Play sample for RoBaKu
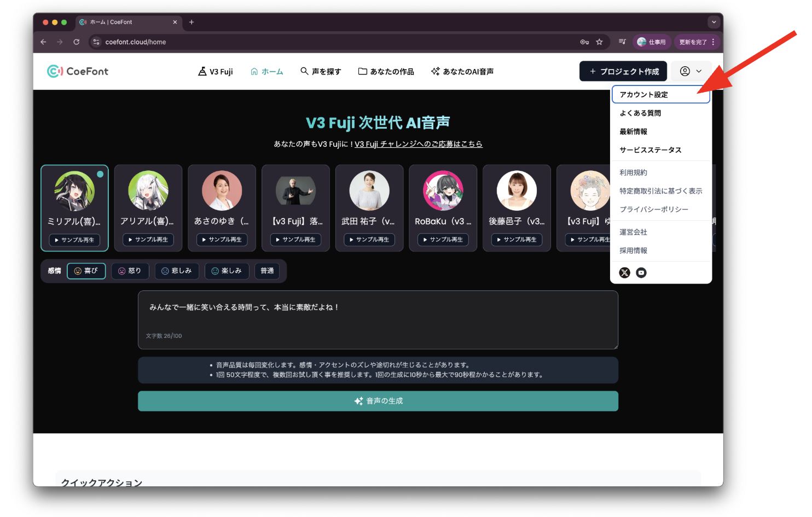This screenshot has height=517, width=812. (443, 239)
